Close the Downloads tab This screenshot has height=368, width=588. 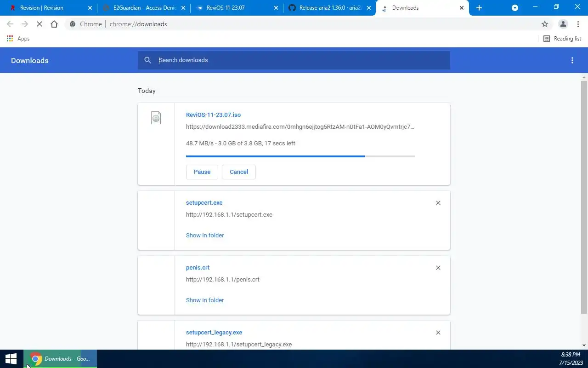coord(462,8)
